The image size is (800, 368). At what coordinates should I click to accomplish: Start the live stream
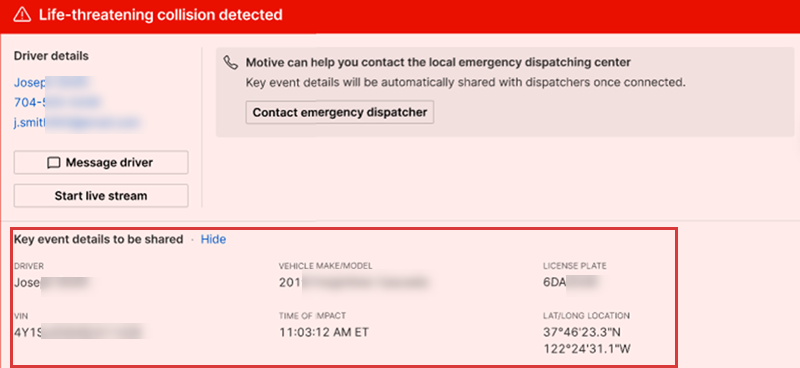101,196
